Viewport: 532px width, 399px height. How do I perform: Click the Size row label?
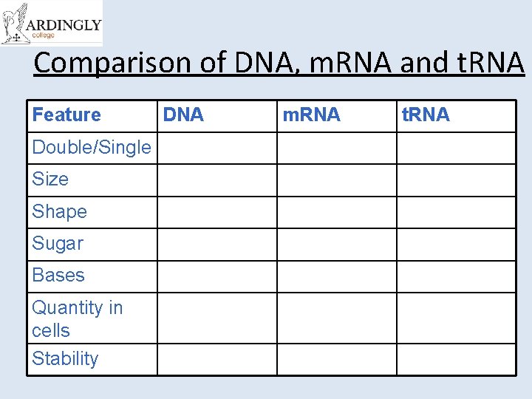point(50,180)
